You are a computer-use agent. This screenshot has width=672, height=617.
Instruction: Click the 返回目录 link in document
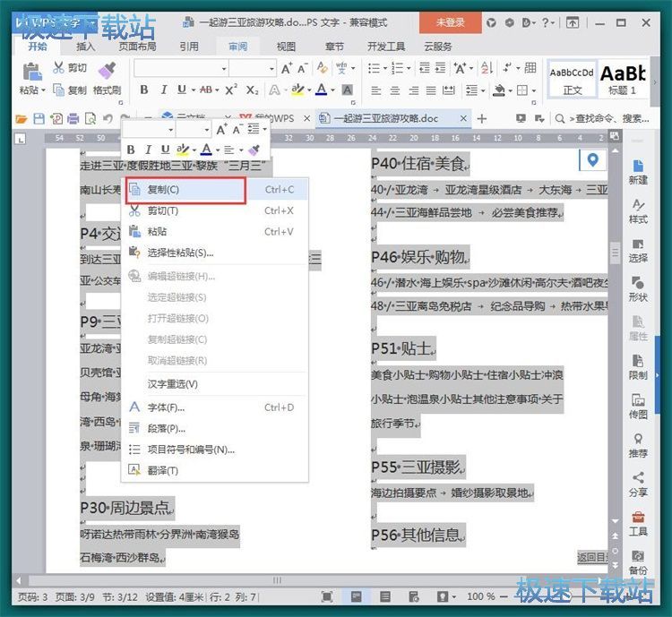593,556
